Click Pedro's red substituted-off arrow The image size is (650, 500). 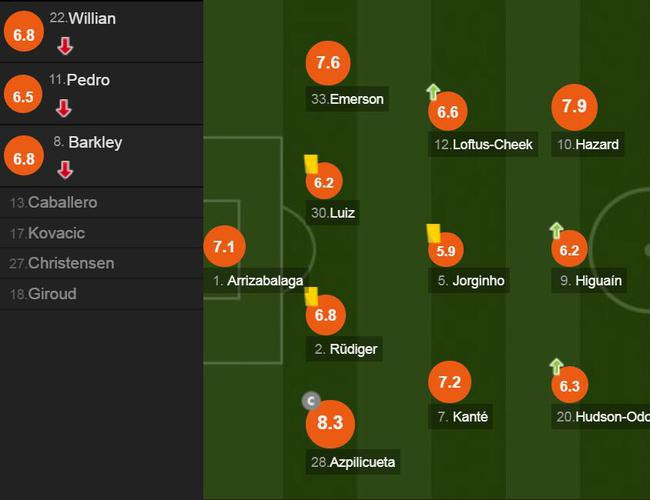point(65,108)
